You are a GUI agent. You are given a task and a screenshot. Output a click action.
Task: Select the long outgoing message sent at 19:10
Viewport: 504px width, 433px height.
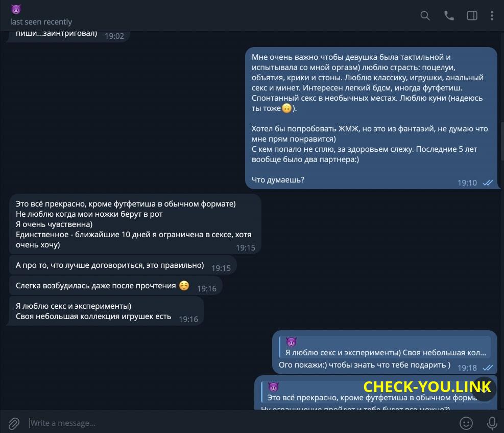point(371,118)
